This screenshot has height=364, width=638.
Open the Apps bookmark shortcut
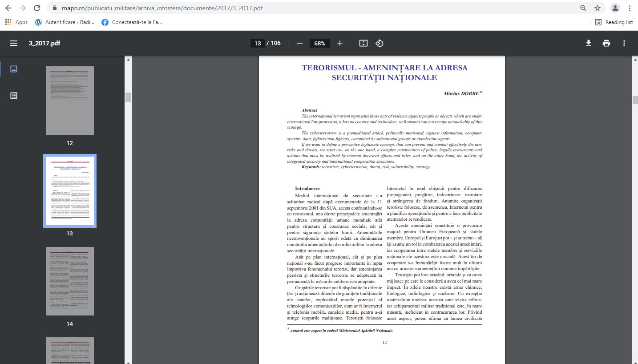tap(16, 22)
